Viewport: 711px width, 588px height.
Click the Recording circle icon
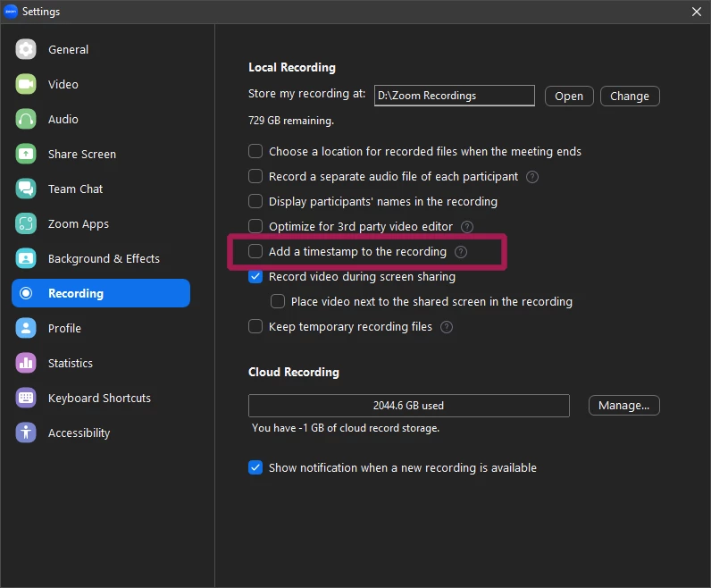pos(26,293)
